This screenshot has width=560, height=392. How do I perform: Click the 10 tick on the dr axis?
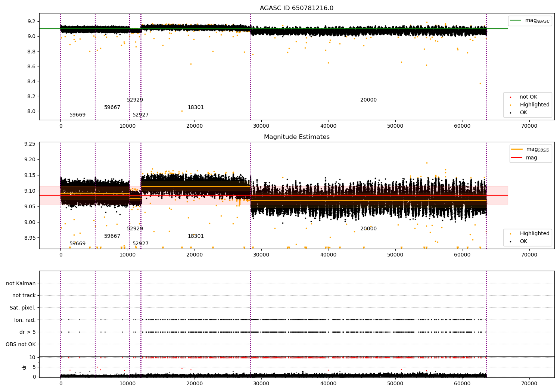coord(32,358)
